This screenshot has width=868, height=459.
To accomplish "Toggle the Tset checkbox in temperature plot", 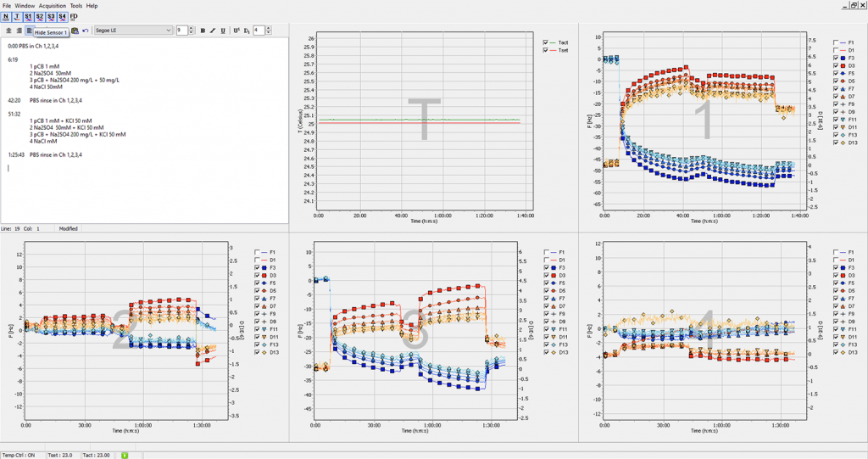I will 546,50.
